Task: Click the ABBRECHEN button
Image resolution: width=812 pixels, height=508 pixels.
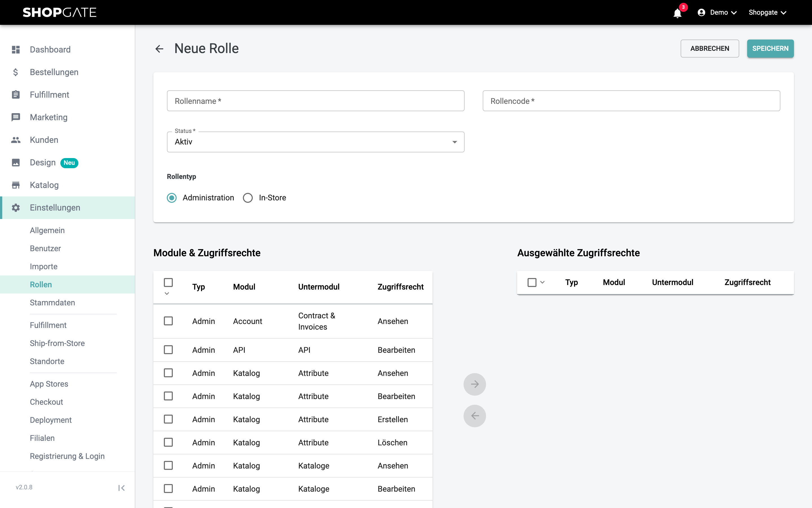Action: point(710,48)
